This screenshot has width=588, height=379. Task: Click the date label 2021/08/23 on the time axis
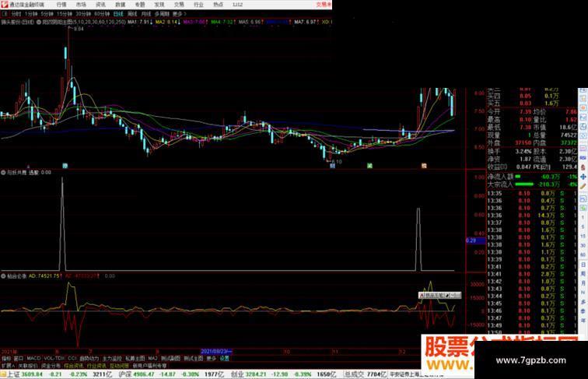tap(216, 352)
